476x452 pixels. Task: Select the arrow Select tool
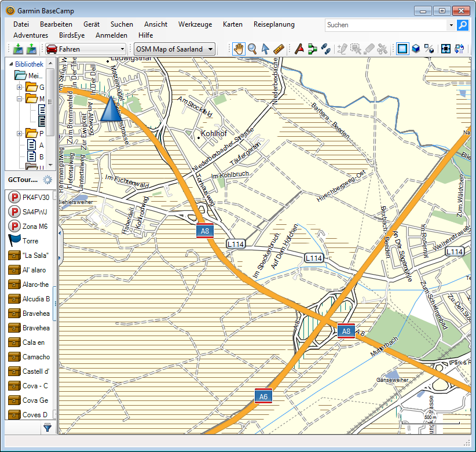click(265, 49)
